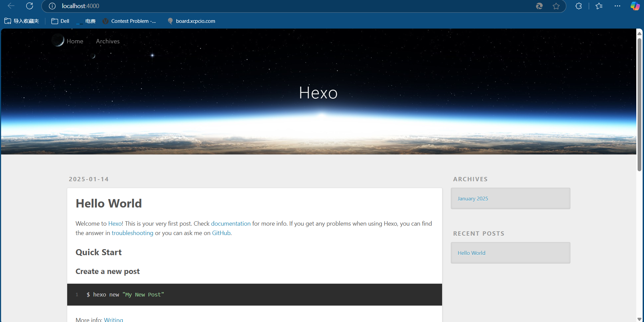
Task: Open Hello World in Recent Posts
Action: coord(471,253)
